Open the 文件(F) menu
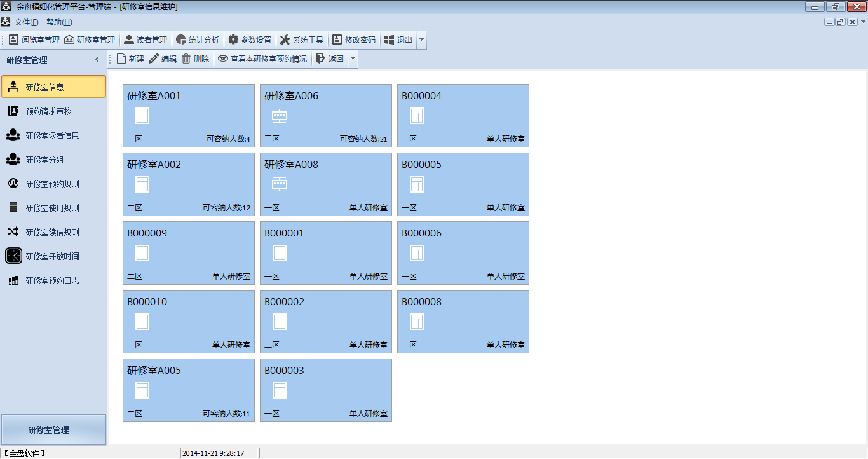 coord(26,22)
